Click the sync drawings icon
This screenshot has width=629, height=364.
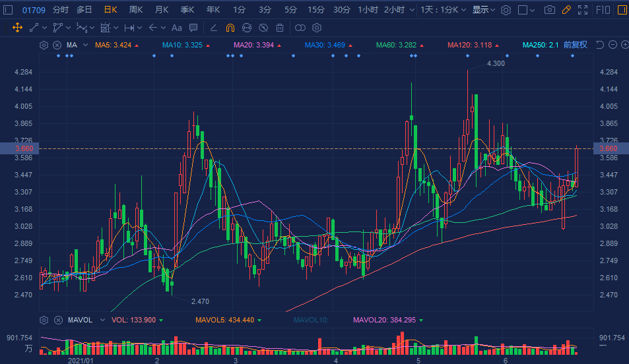247,28
